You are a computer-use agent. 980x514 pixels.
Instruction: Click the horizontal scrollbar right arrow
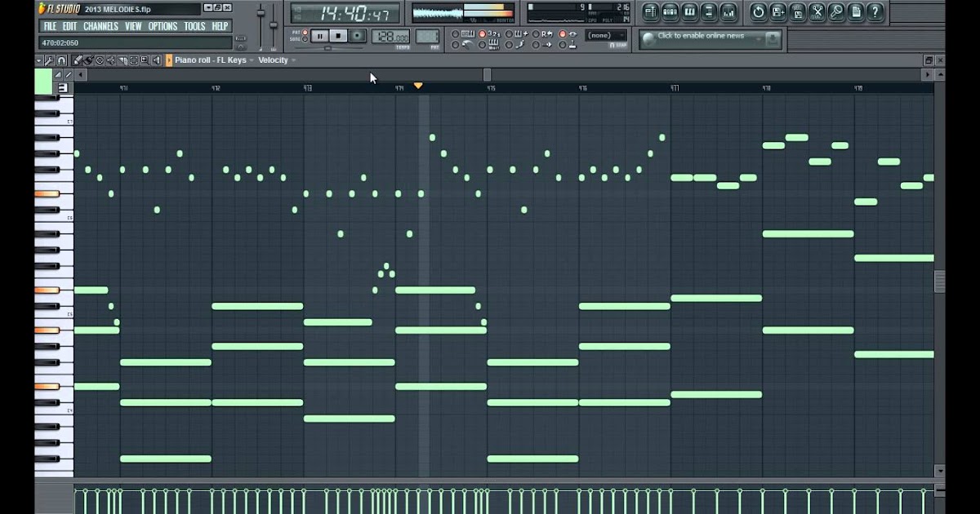pos(928,75)
